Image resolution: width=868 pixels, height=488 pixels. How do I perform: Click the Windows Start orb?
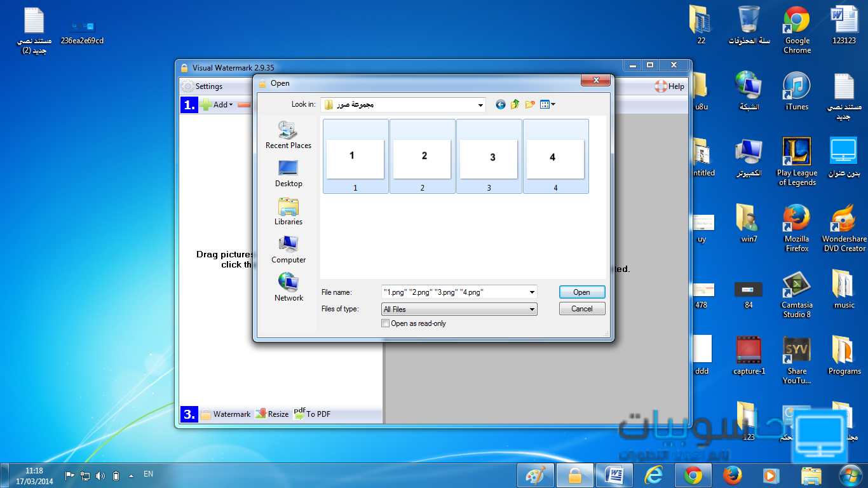[x=850, y=475]
